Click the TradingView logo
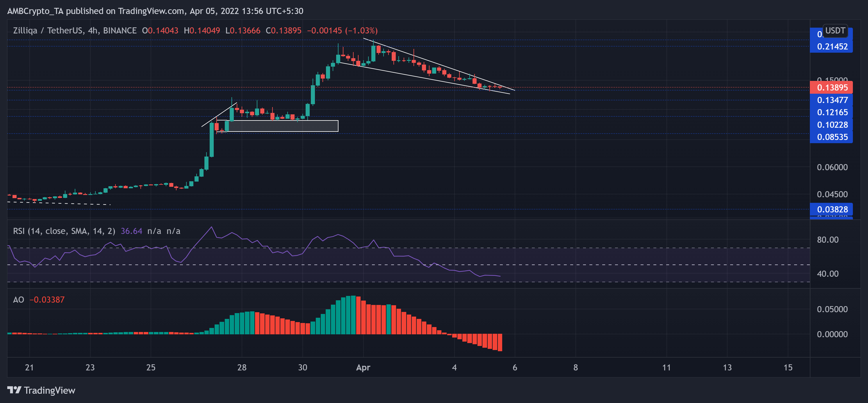 (x=40, y=390)
